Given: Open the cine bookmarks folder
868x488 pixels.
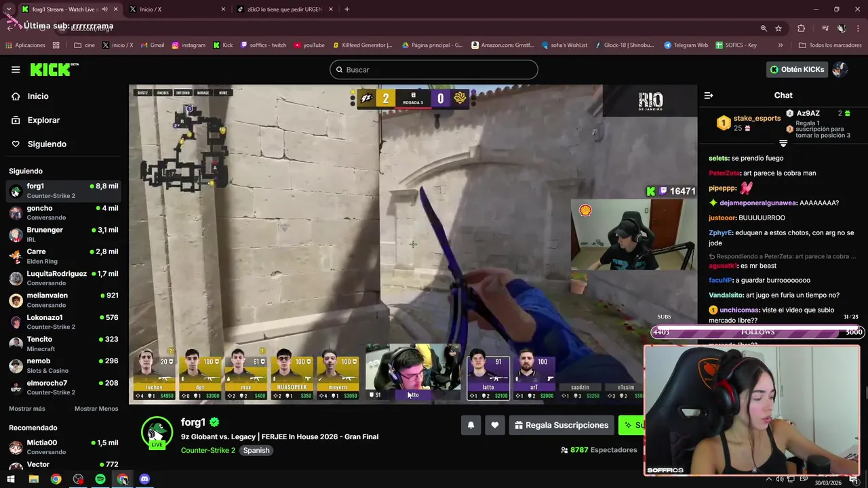Looking at the screenshot, I should pos(84,45).
